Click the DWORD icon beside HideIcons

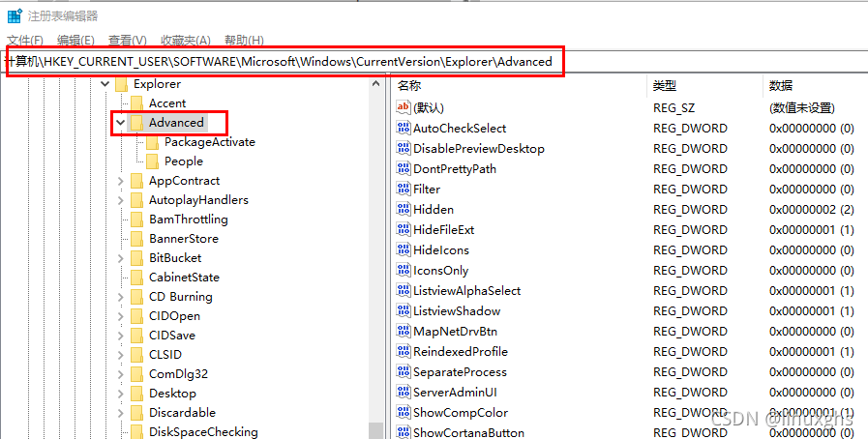pyautogui.click(x=404, y=249)
